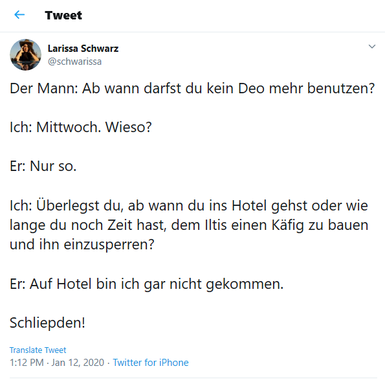Click the line 'Er: Auf Hotel bin ich'

click(x=147, y=284)
